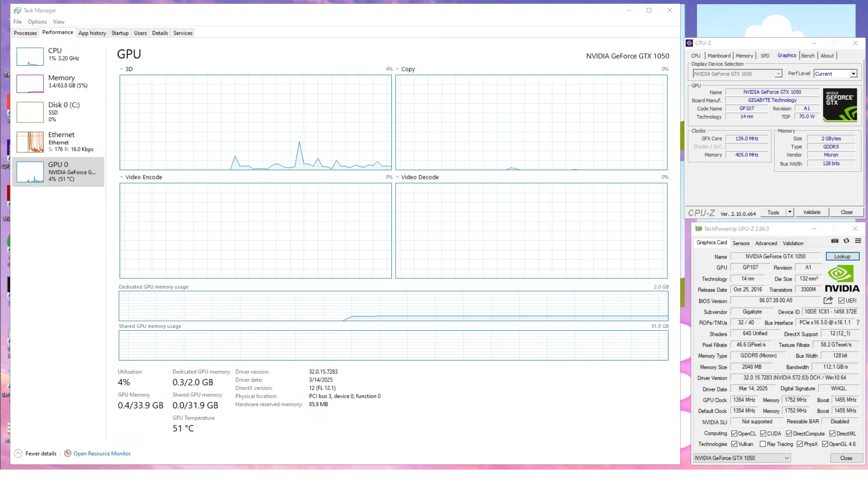Image resolution: width=868 pixels, height=486 pixels.
Task: Toggle DirectCompute checkbox
Action: coord(789,433)
